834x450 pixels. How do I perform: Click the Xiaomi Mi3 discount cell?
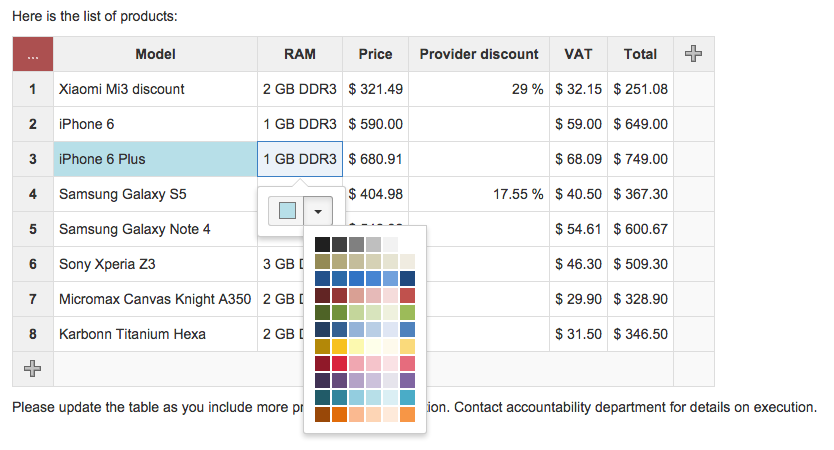155,89
